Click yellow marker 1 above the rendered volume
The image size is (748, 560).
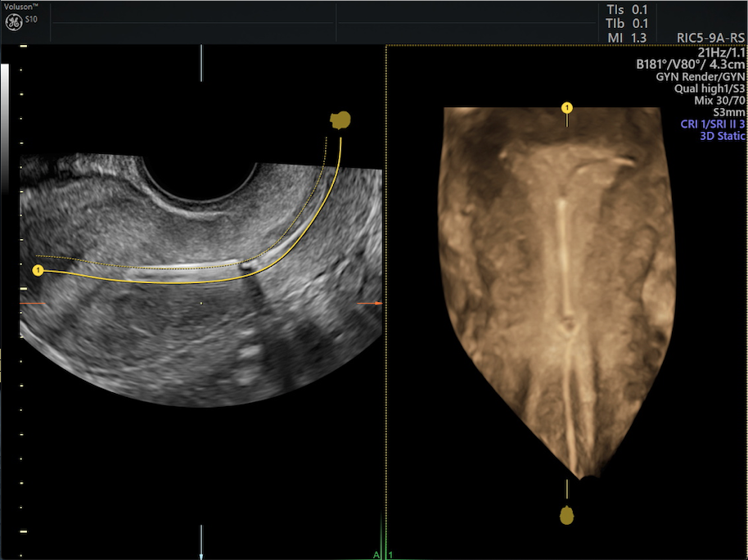[566, 107]
